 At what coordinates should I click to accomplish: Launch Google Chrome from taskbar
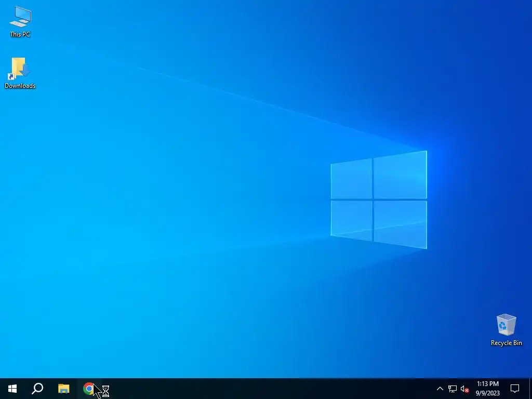[x=89, y=389]
